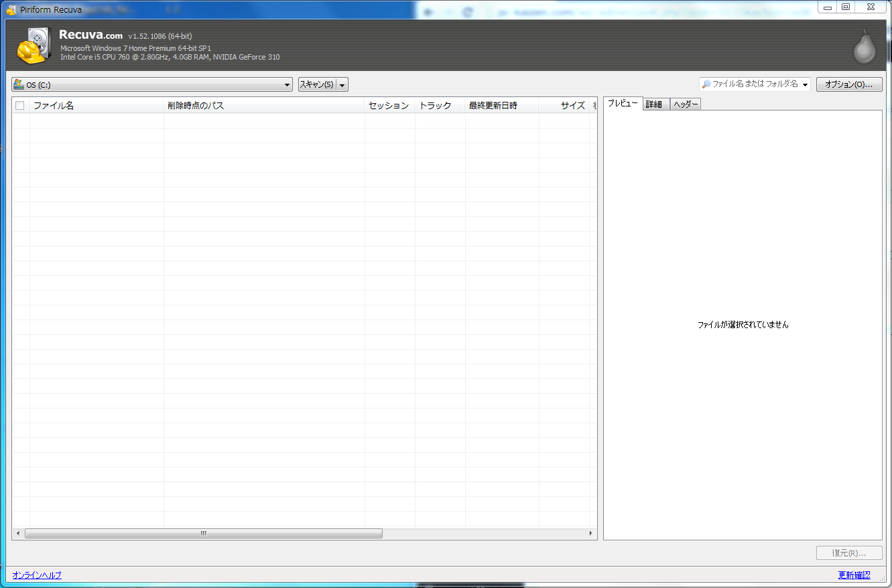The image size is (892, 588).
Task: Click the Intel Core i5 CPU hardware info line
Action: [170, 57]
